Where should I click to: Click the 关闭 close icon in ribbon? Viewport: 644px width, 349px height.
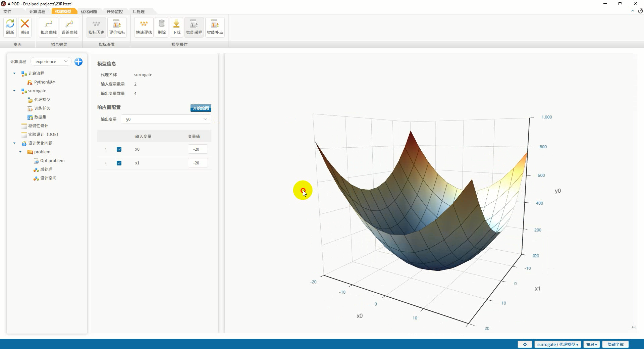tap(25, 27)
